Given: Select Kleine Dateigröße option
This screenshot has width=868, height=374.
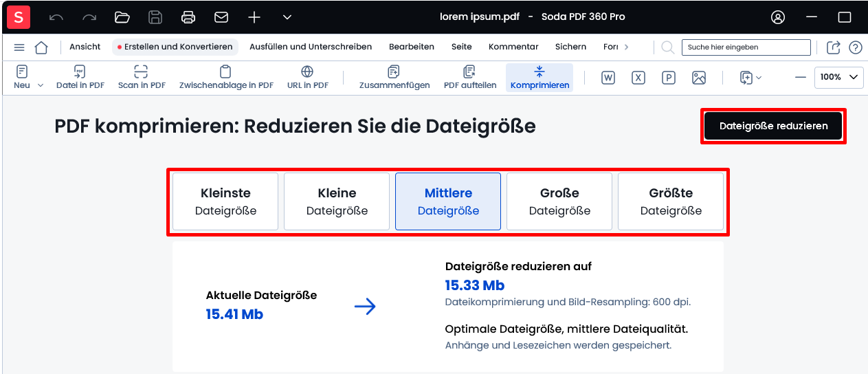Looking at the screenshot, I should (x=337, y=201).
